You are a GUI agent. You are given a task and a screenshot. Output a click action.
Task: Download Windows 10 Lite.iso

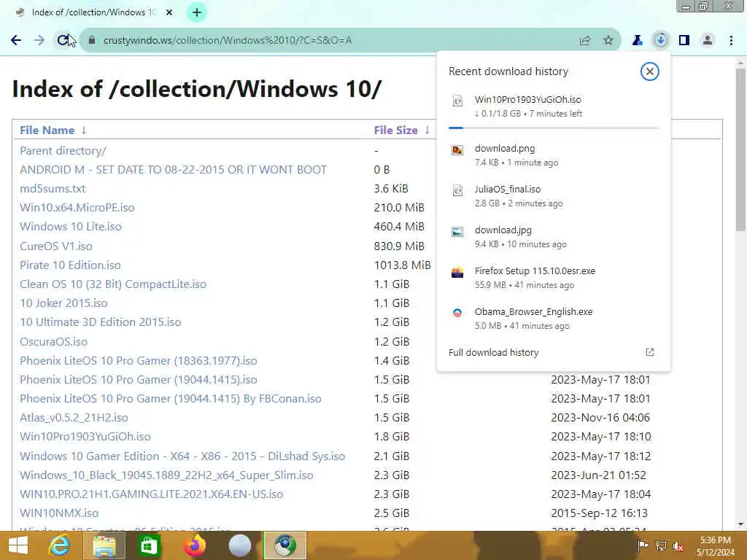[x=71, y=227]
